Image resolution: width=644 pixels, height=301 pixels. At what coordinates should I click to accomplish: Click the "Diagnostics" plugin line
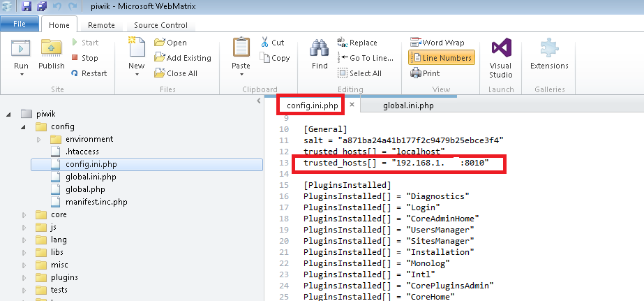[387, 196]
